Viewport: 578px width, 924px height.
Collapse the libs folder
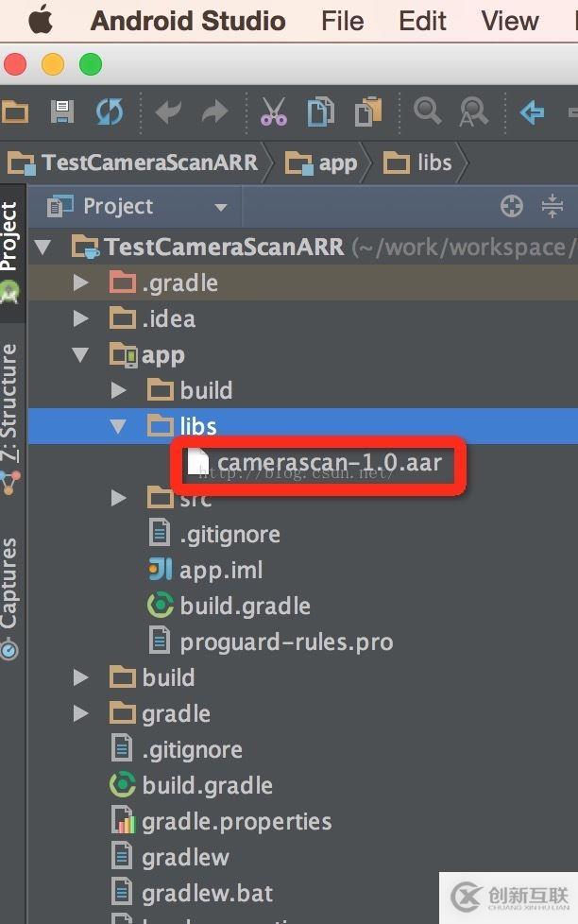(118, 426)
